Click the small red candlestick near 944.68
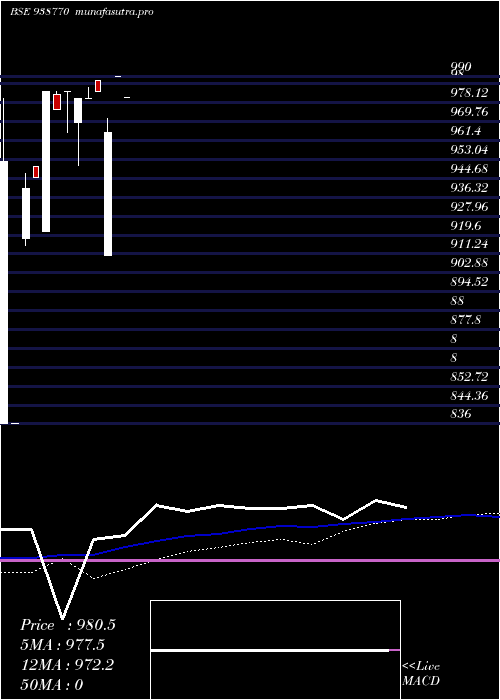500x700 pixels. tap(36, 172)
